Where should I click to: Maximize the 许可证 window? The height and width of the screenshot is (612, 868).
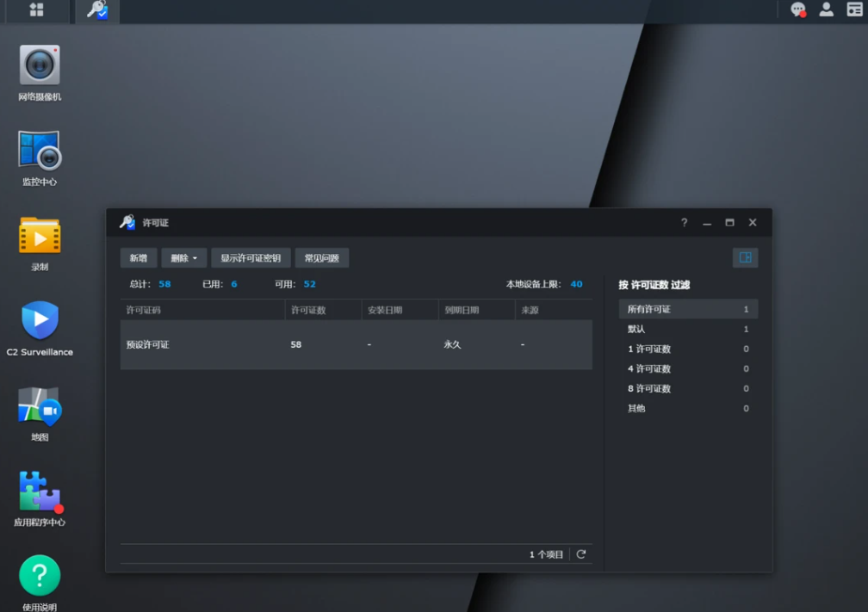(729, 222)
